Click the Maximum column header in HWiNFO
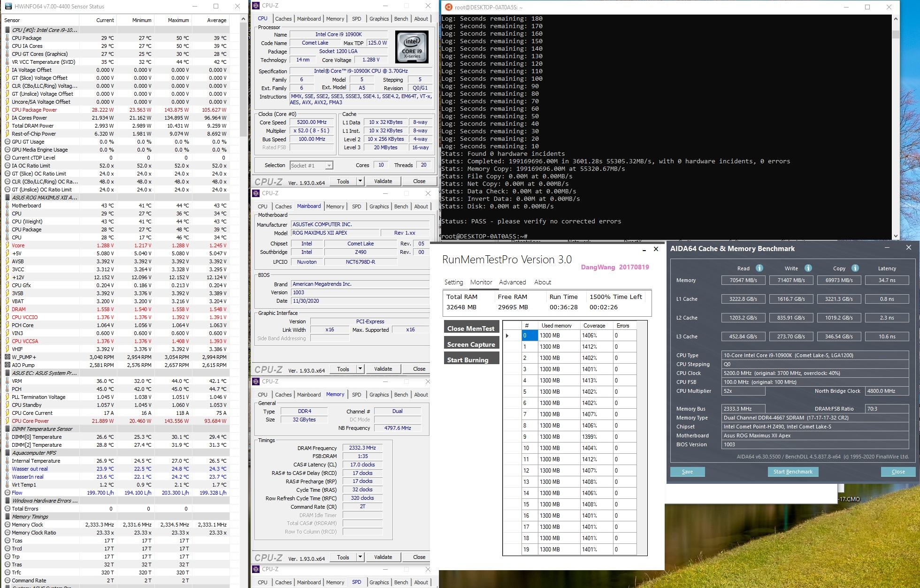 173,20
